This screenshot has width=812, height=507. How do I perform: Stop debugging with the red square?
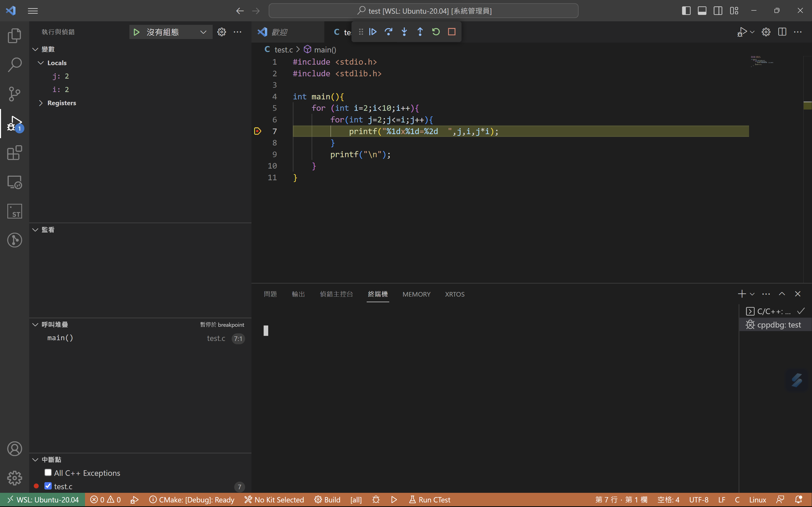tap(452, 32)
